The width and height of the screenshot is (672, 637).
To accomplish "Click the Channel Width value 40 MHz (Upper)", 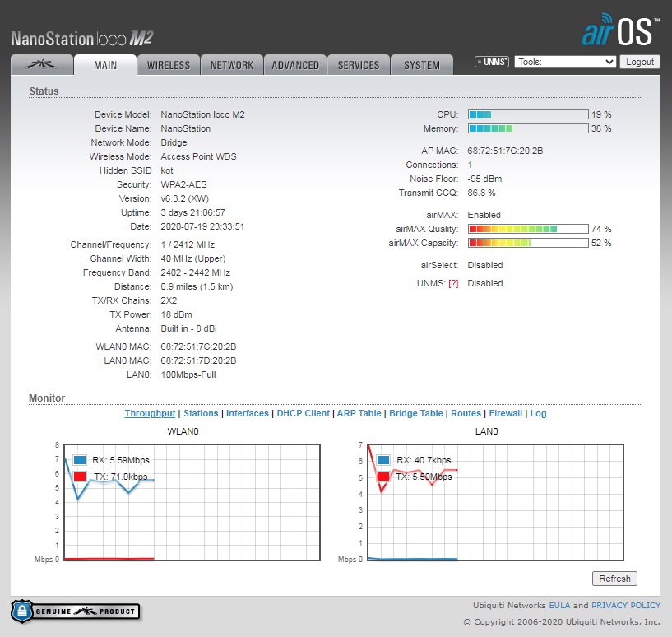I will pyautogui.click(x=192, y=258).
